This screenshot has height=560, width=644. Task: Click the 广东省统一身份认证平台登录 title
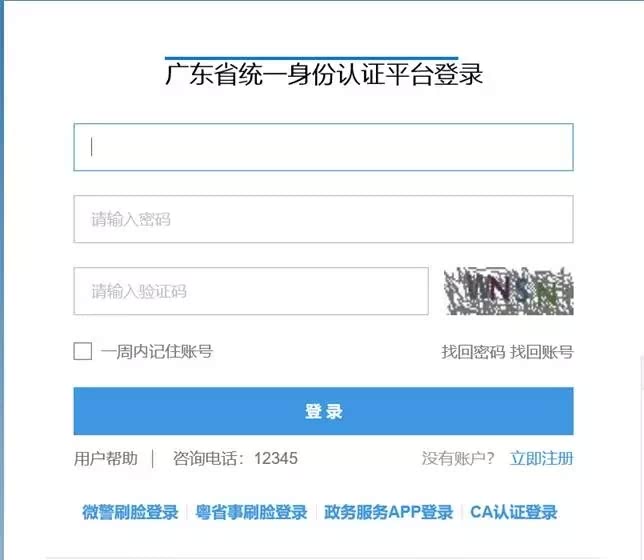point(324,75)
